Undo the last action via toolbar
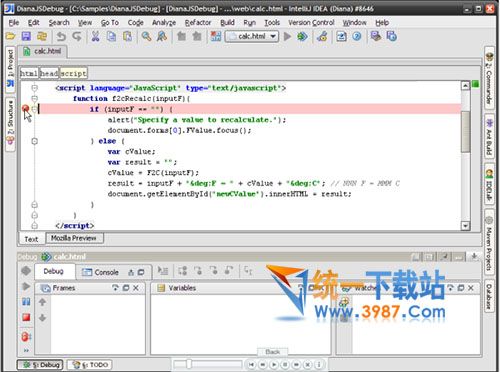500x372 pixels. tap(61, 36)
